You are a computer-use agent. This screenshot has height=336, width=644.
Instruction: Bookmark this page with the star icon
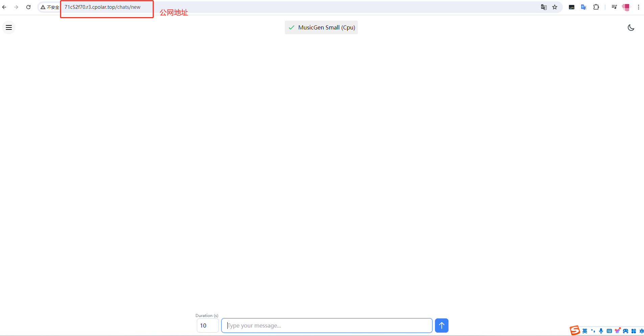pyautogui.click(x=555, y=7)
